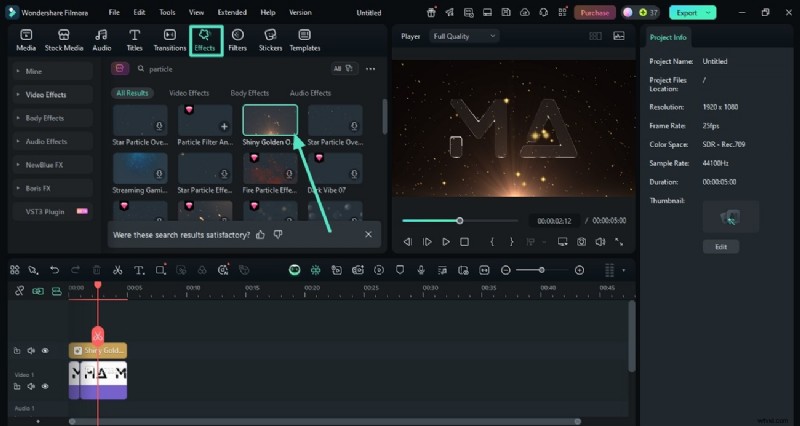The image size is (800, 426).
Task: Expand the Body Effects category
Action: pos(45,118)
